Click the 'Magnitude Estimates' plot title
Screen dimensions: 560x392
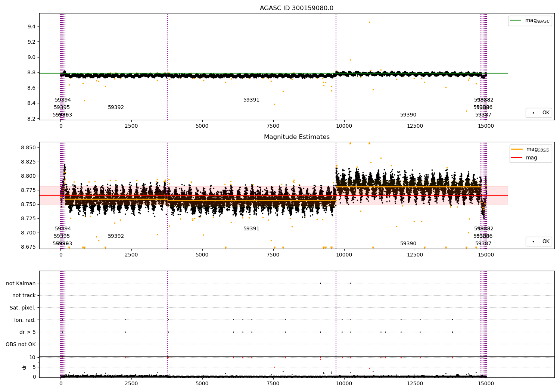tap(296, 137)
